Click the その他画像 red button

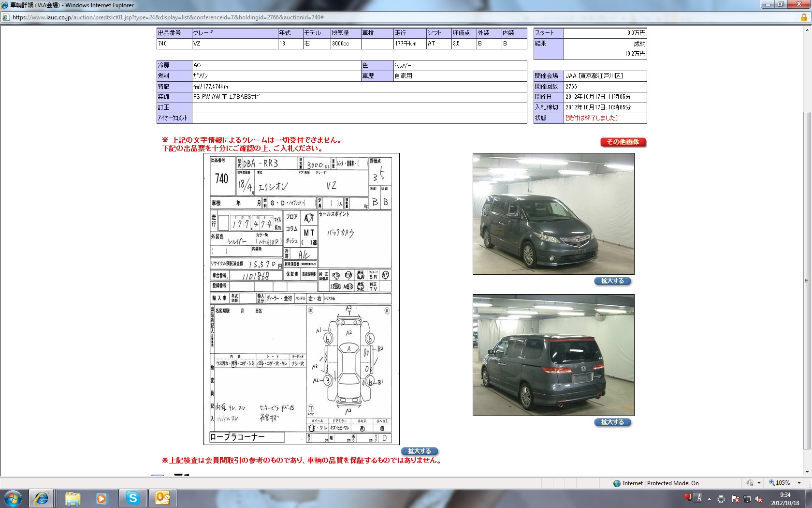pos(623,142)
